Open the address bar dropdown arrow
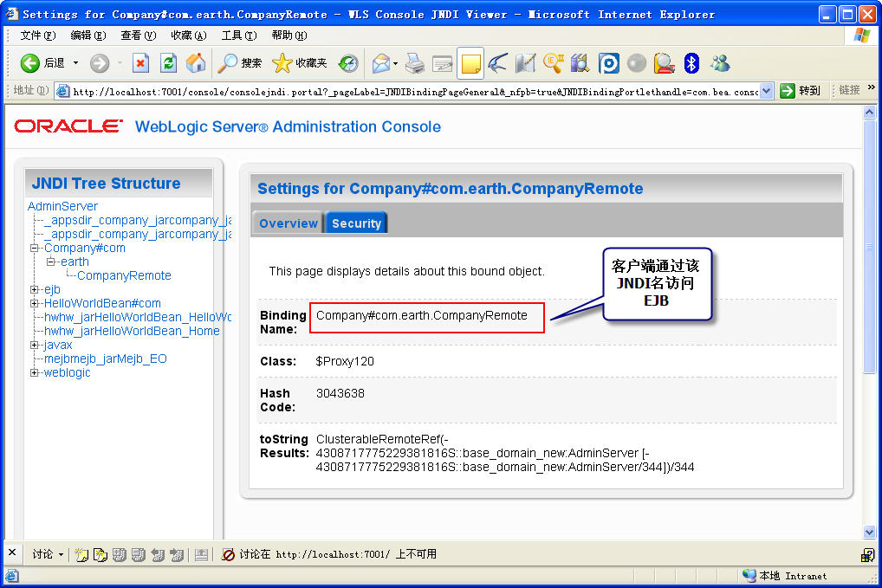This screenshot has height=588, width=882. 766,91
